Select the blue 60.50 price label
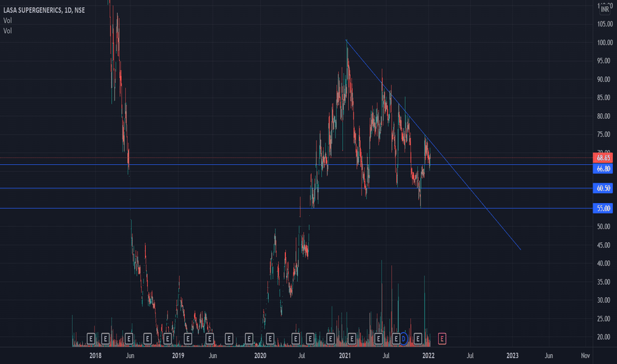The image size is (617, 364). pos(603,188)
